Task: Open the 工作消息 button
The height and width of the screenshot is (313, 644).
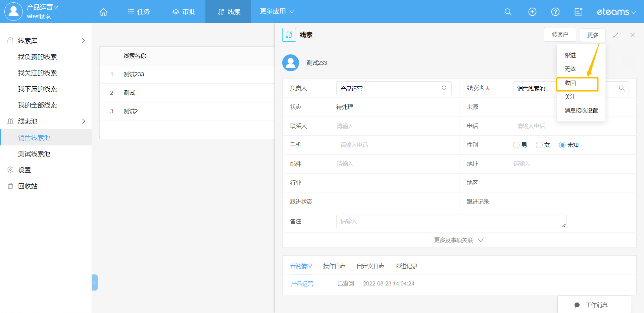Action: (x=594, y=305)
